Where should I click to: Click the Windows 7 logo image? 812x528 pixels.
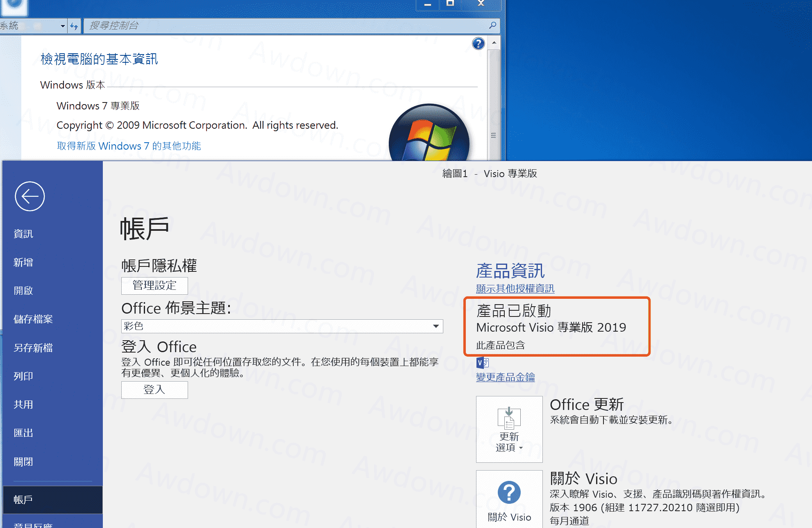pos(429,135)
